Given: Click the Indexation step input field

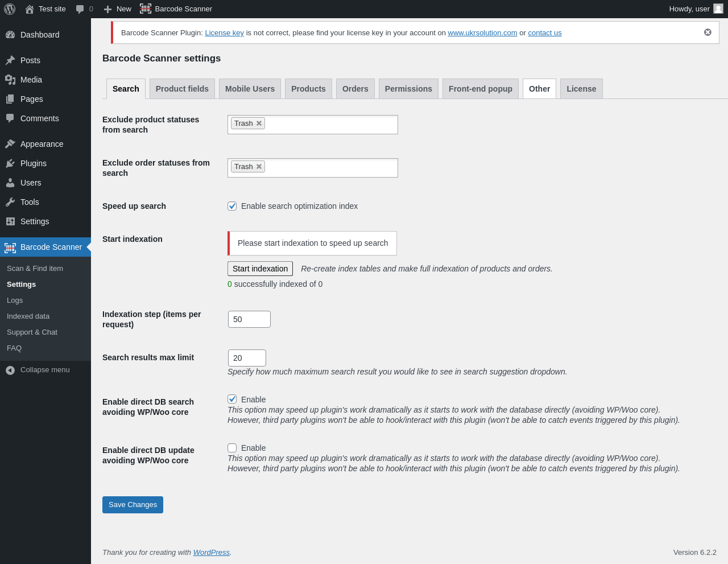Looking at the screenshot, I should [249, 319].
